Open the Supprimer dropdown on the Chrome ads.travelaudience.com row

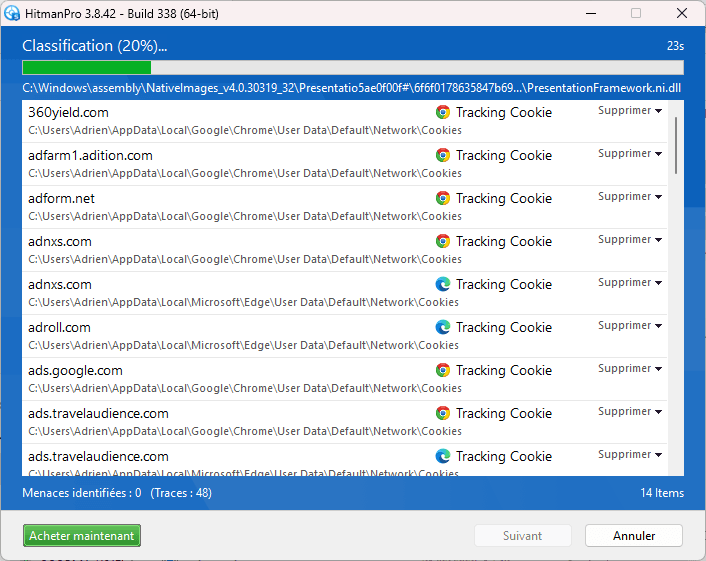629,412
